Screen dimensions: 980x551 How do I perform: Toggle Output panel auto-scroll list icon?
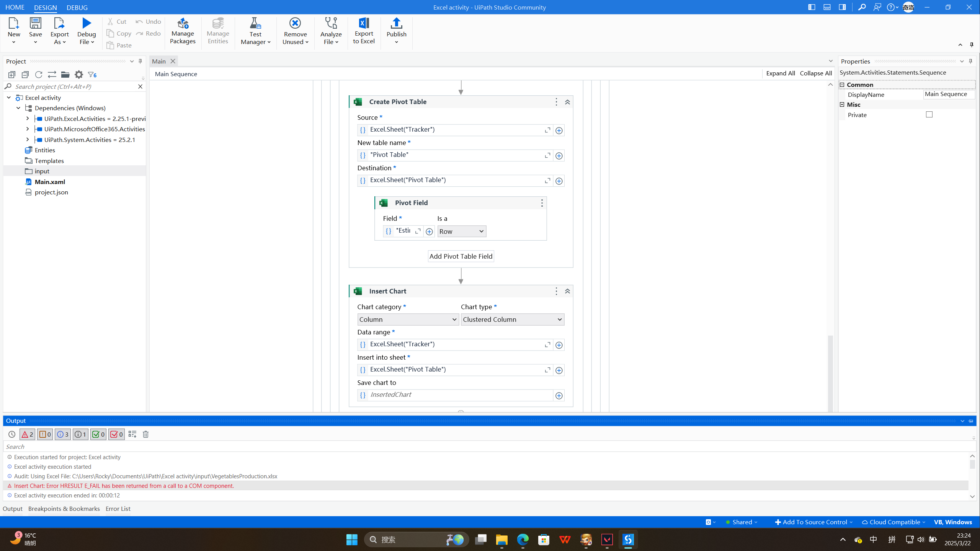point(132,434)
